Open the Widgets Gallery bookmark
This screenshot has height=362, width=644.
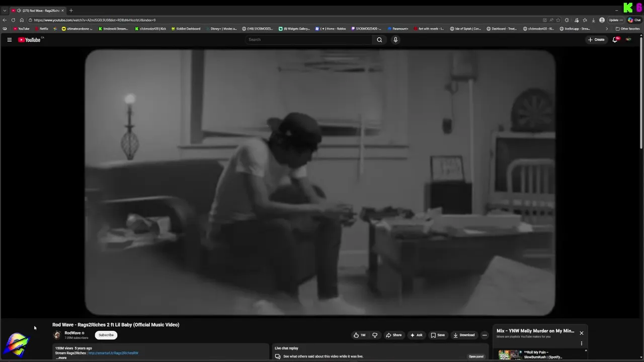click(x=294, y=29)
